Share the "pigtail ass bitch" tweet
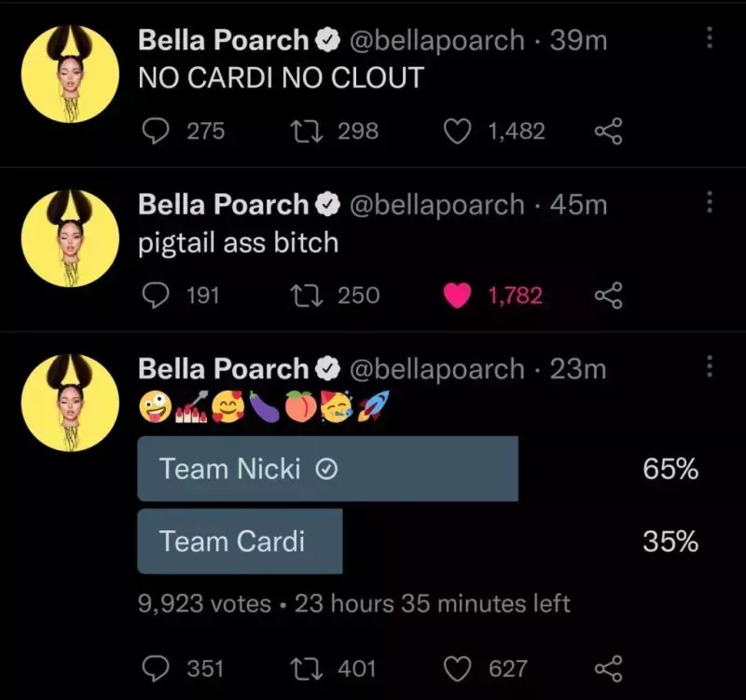This screenshot has width=746, height=700. click(608, 296)
